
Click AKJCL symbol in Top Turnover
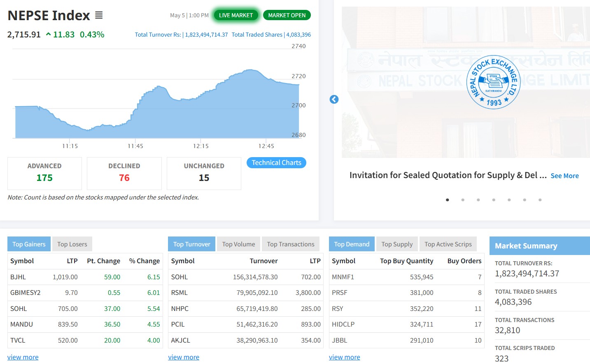[181, 341]
